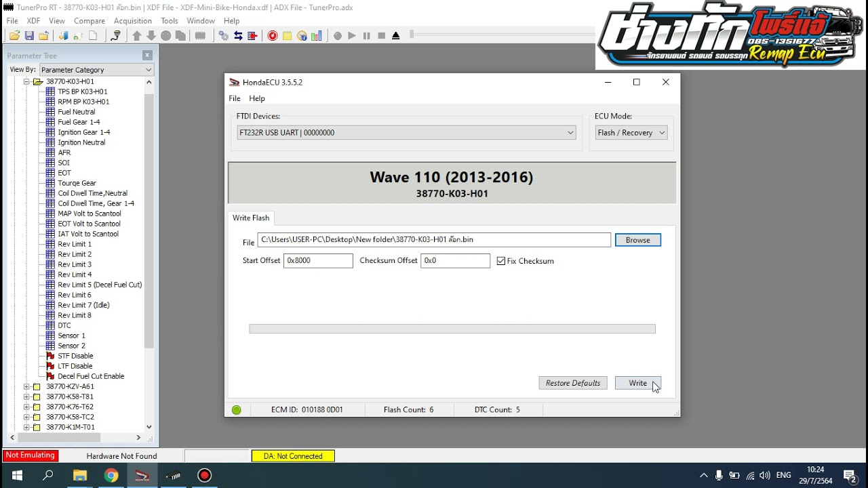
Task: Click the Play button in TunerPro toolbar
Action: point(352,36)
